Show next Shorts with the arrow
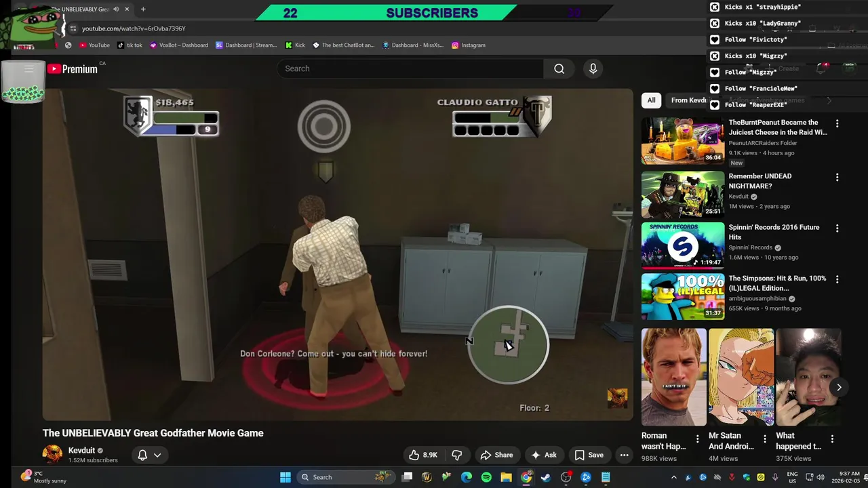Screen dimensions: 868x488 click(x=839, y=387)
